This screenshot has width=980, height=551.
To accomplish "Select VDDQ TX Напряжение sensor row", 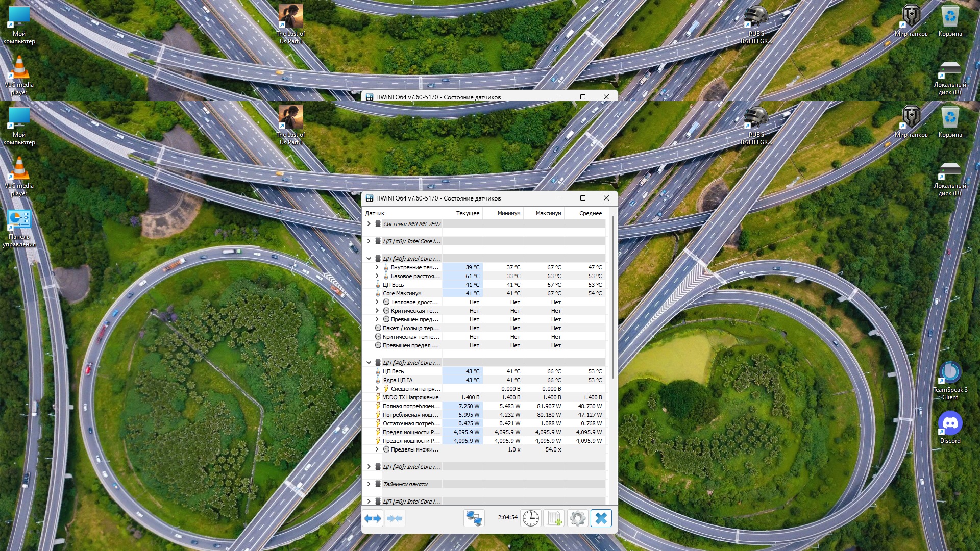I will (410, 397).
